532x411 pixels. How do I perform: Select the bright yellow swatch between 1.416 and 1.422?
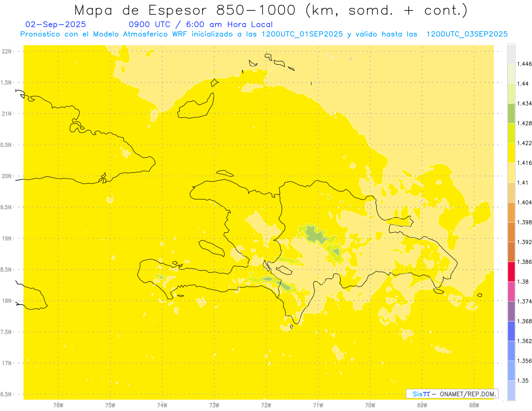(x=511, y=153)
